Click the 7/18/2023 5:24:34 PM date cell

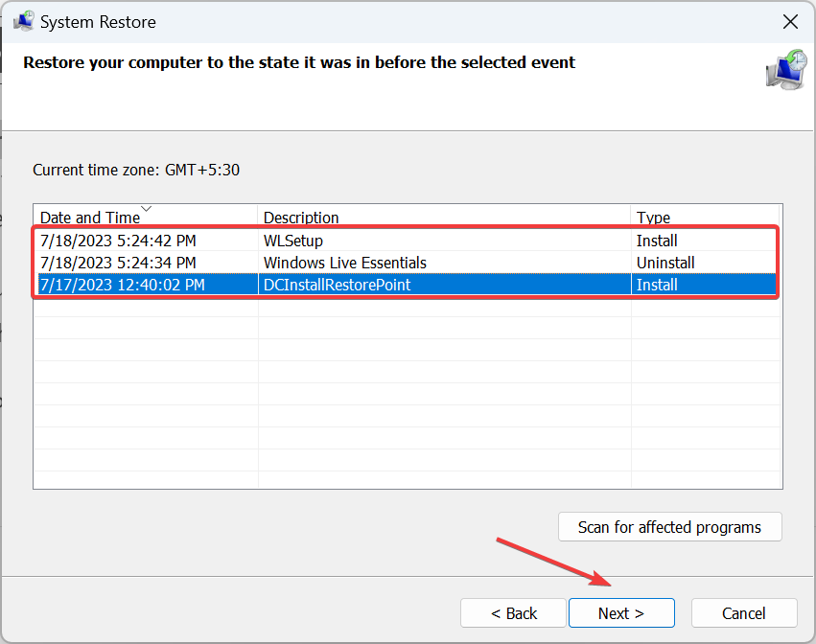(x=118, y=263)
